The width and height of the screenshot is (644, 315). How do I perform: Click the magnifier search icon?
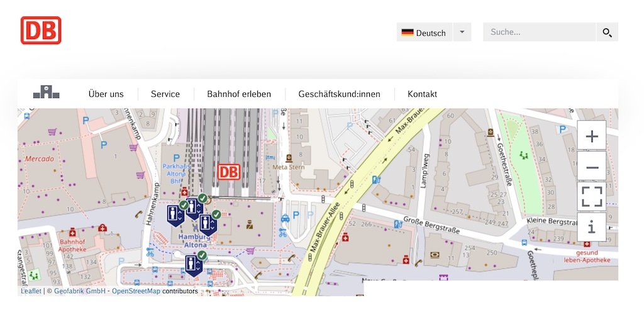[607, 33]
